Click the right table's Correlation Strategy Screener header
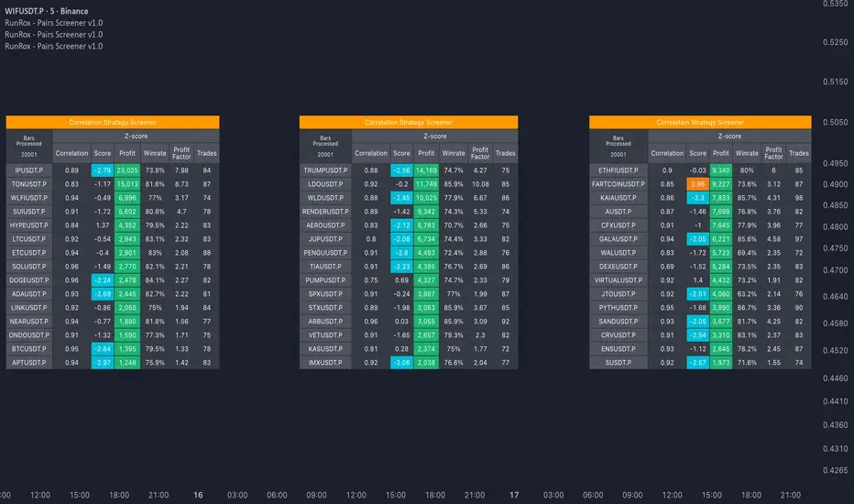 pos(700,121)
